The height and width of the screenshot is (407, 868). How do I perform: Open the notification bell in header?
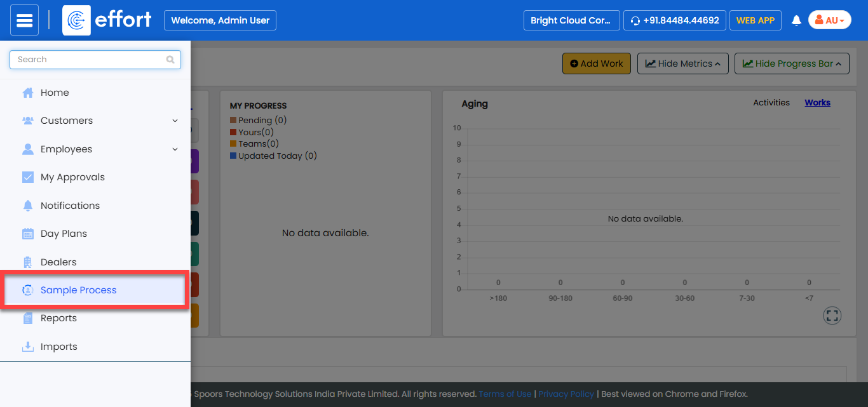[796, 21]
